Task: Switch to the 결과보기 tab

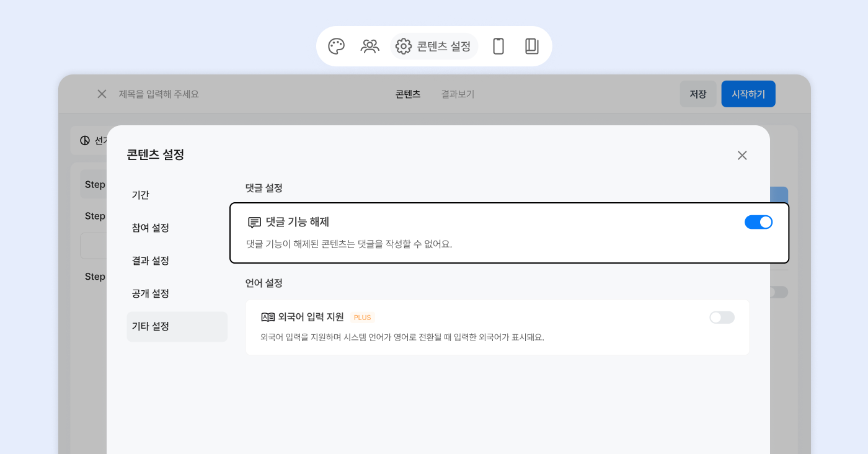Action: [x=458, y=94]
